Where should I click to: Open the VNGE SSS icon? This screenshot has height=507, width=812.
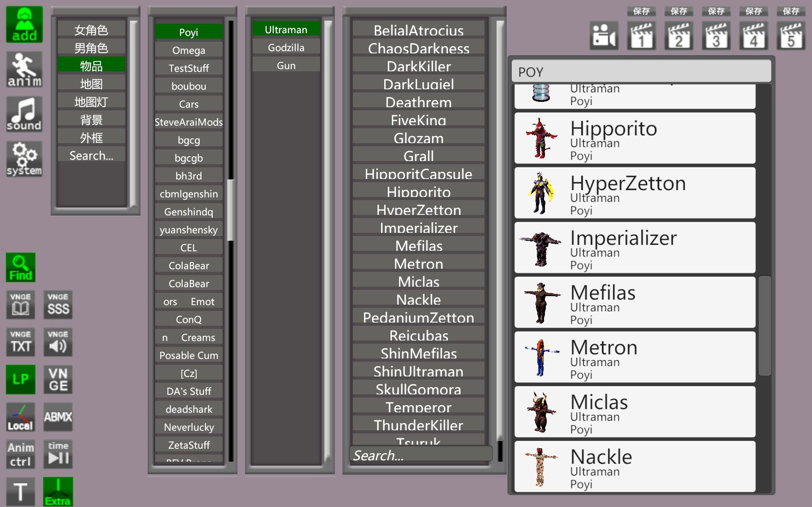[x=58, y=305]
